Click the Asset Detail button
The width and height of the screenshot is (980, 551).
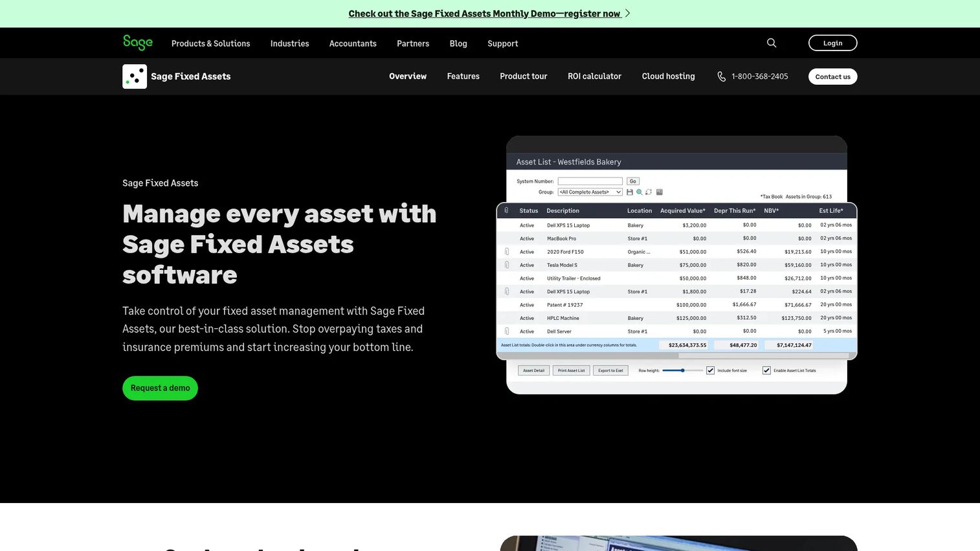(534, 370)
